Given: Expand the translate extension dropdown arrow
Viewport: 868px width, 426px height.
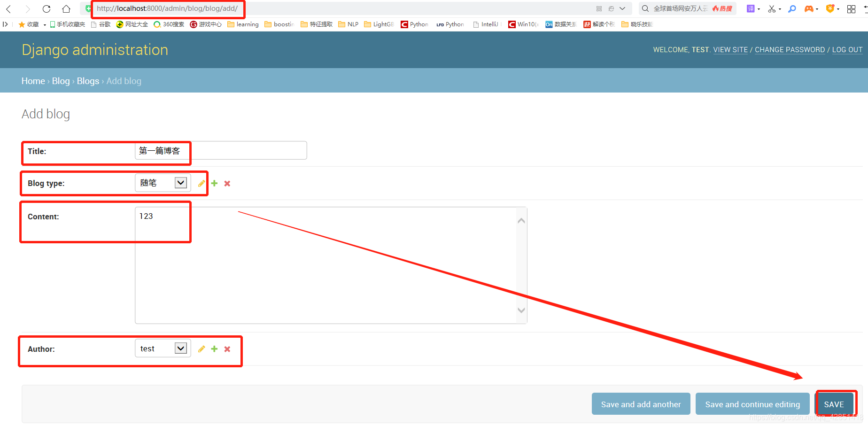Looking at the screenshot, I should pos(759,9).
